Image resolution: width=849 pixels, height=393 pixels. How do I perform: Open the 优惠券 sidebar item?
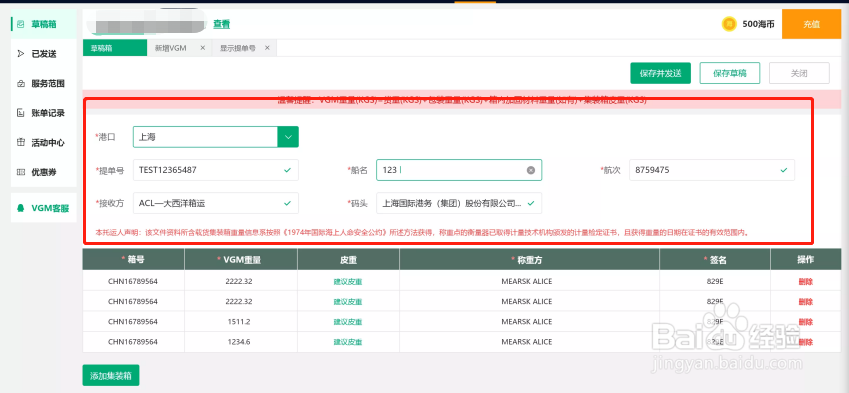pos(43,172)
